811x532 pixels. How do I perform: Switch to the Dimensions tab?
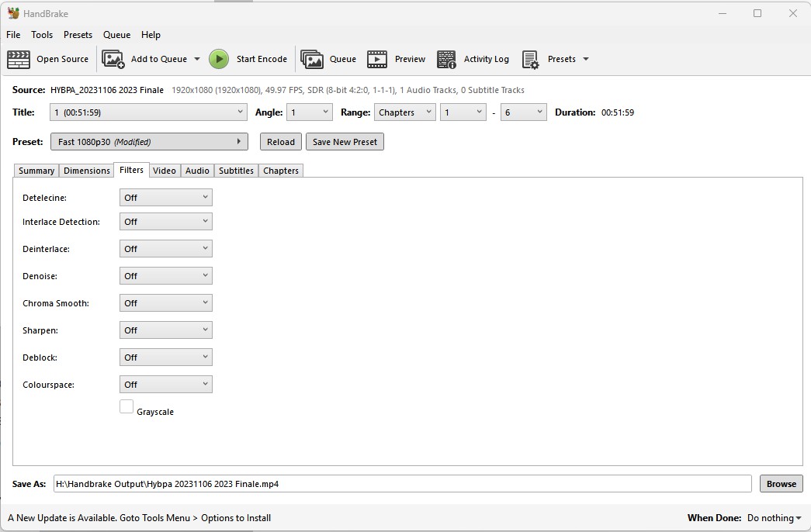(x=86, y=171)
